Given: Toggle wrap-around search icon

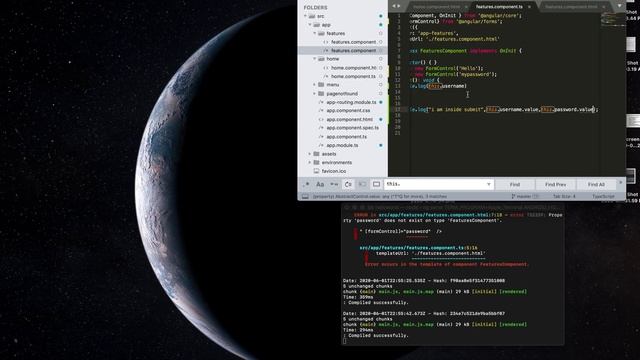Looking at the screenshot, I should point(348,184).
